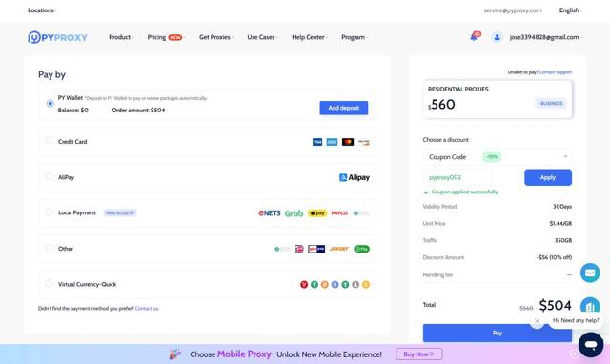Image resolution: width=610 pixels, height=364 pixels.
Task: Click Buy Now in Mobile Proxy banner
Action: pyautogui.click(x=419, y=354)
